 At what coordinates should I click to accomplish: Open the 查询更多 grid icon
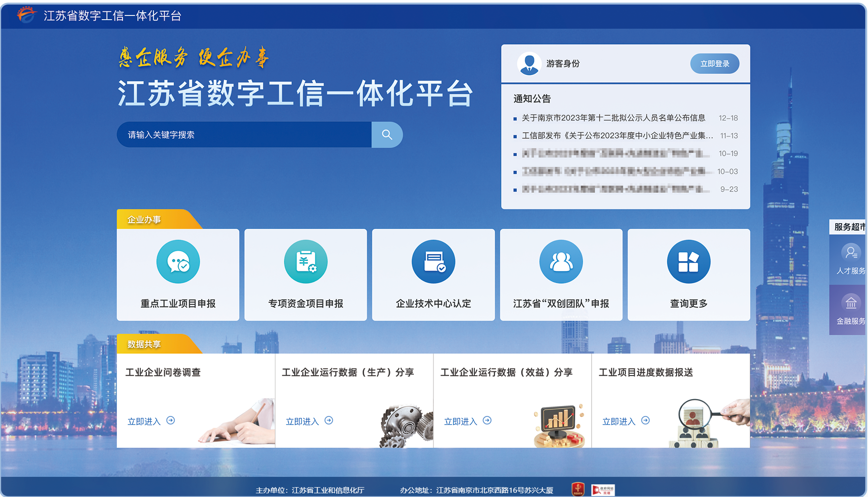pos(688,261)
